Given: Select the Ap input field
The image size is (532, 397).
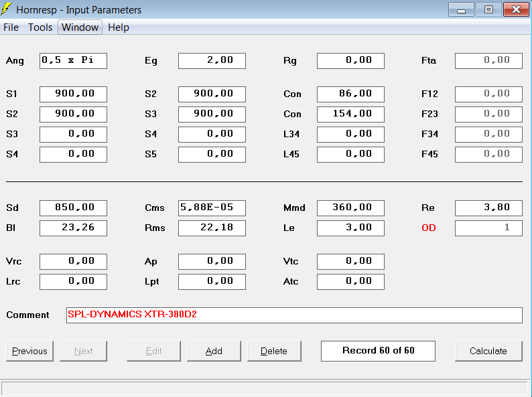Looking at the screenshot, I should (212, 261).
